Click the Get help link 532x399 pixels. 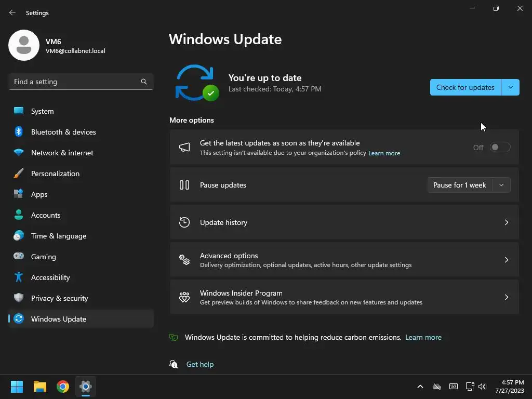200,364
